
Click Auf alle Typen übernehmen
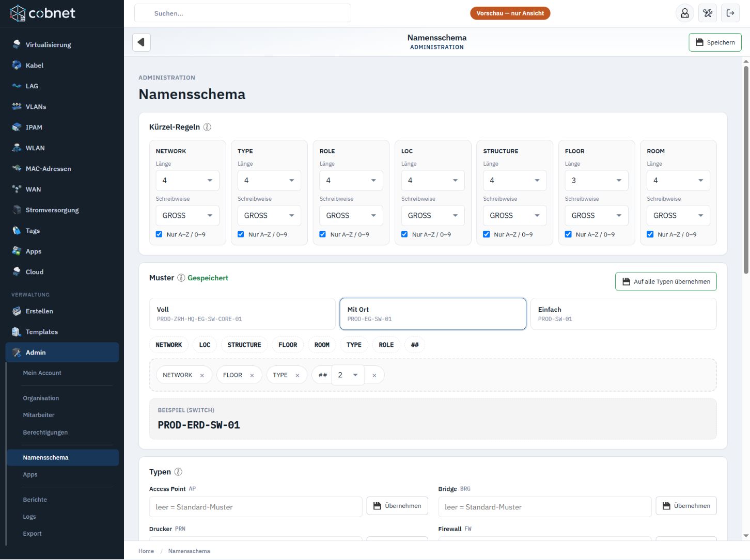coord(666,281)
